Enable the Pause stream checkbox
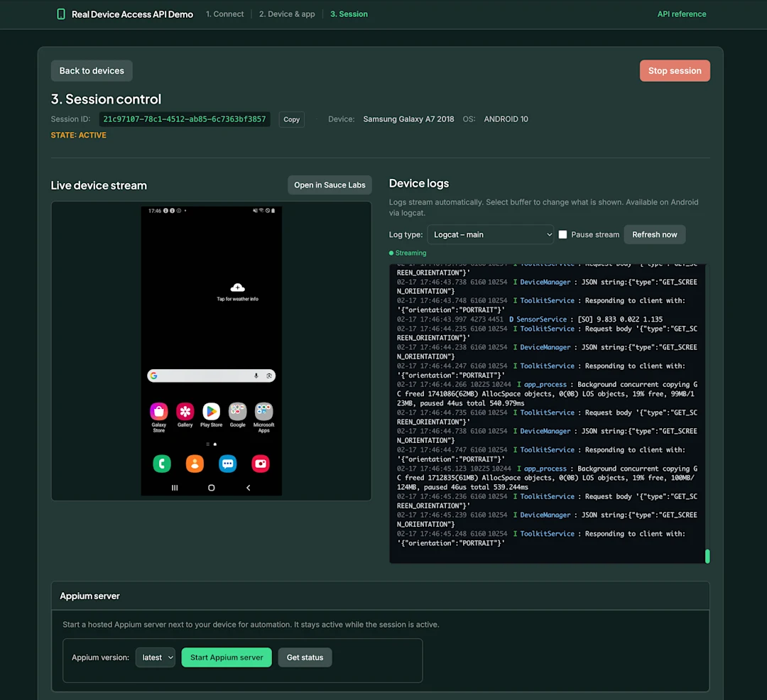 [x=562, y=235]
